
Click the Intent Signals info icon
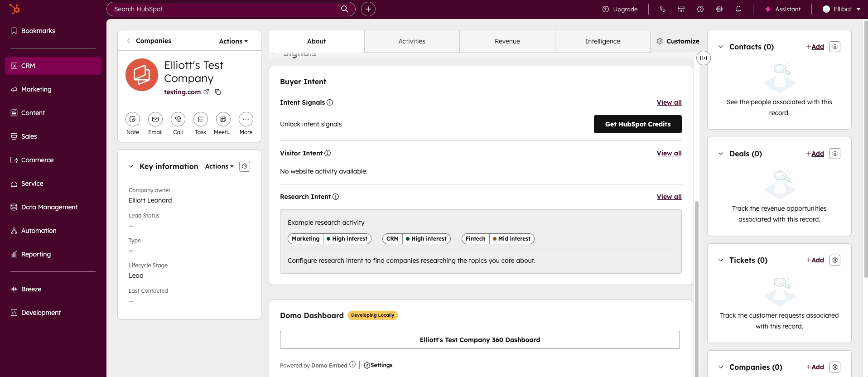coord(330,102)
